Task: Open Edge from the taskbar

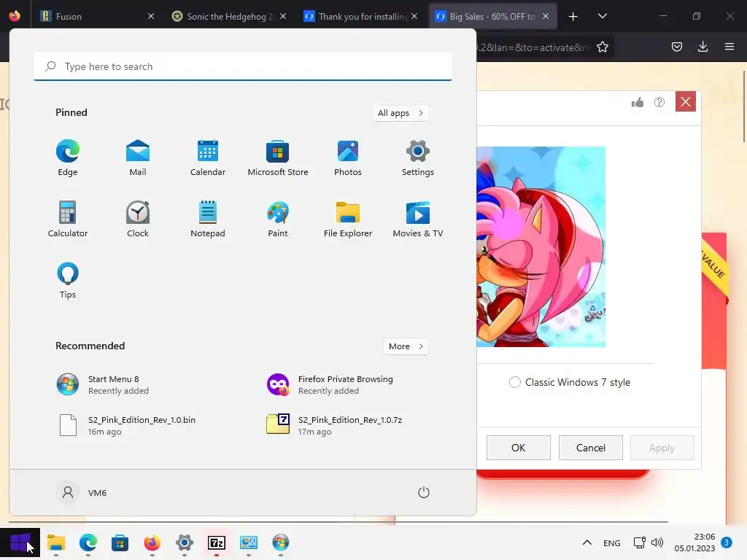Action: 88,542
